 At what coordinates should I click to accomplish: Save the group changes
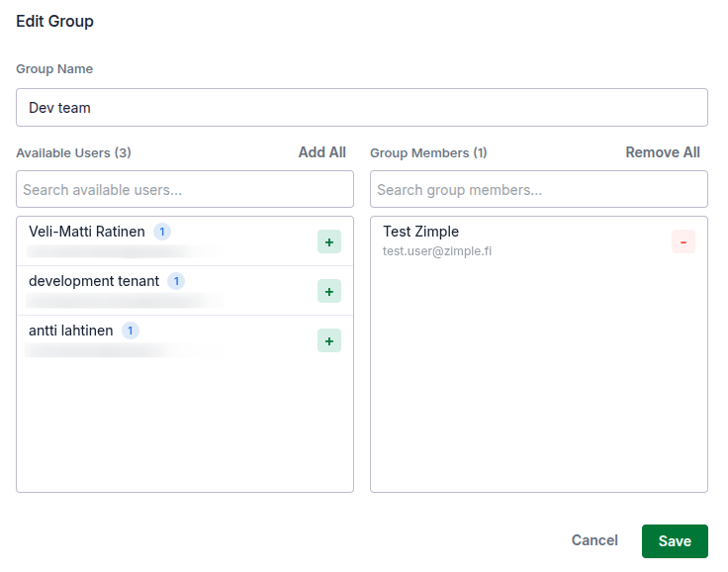click(675, 541)
